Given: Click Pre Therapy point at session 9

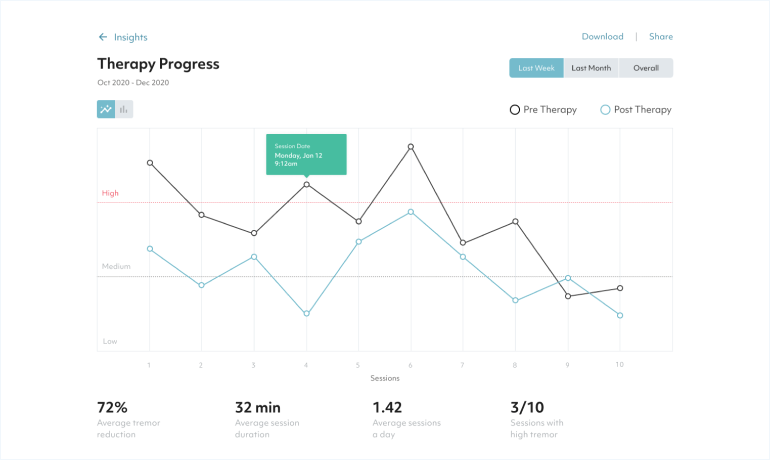Looking at the screenshot, I should tap(568, 296).
